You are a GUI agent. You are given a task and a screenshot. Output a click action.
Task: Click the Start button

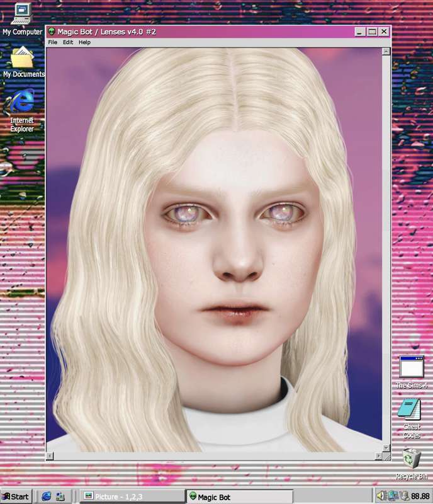[x=16, y=496]
